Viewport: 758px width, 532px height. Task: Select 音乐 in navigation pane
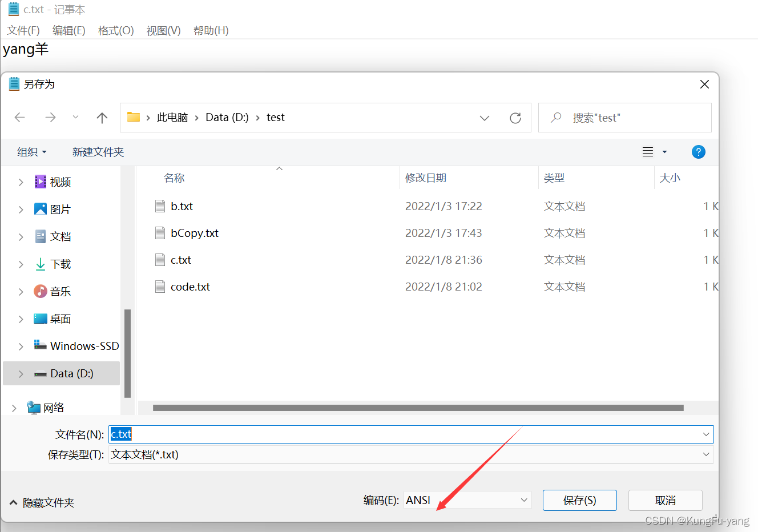(x=61, y=291)
